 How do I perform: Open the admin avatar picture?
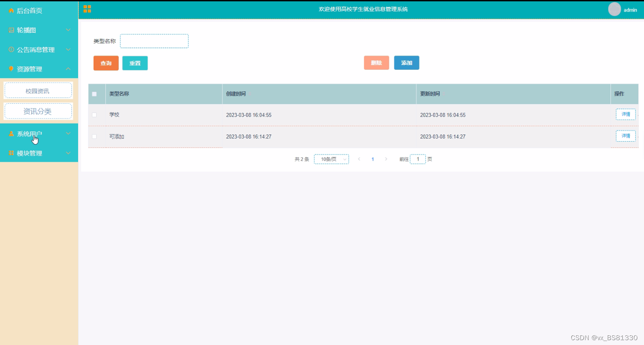coord(614,9)
